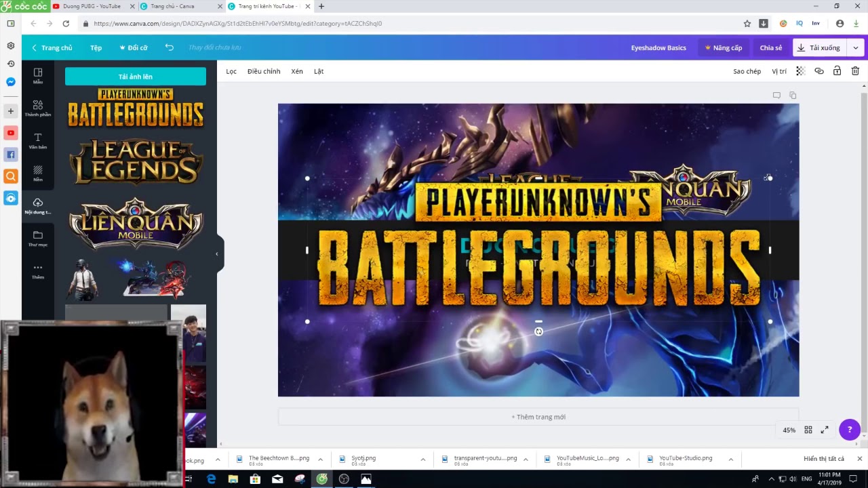This screenshot has width=868, height=488.
Task: Reload the Canva page
Action: [66, 23]
